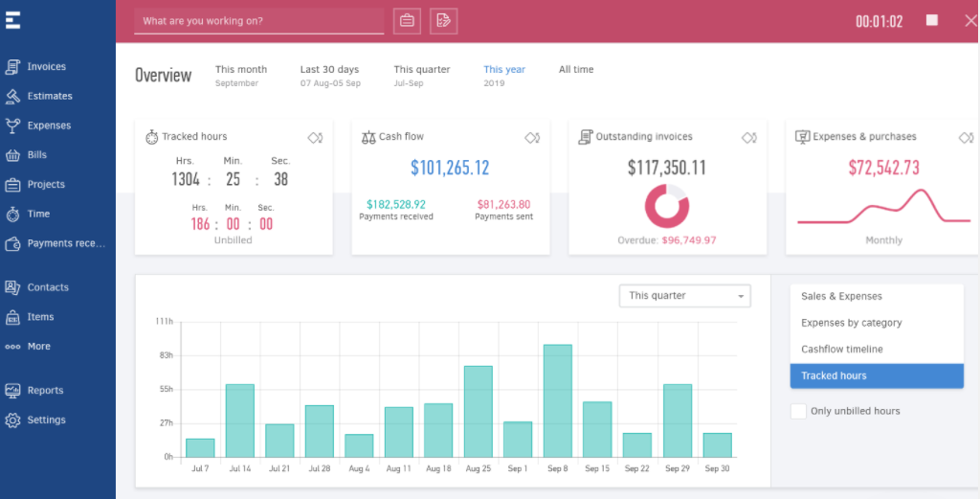Click the Settings label in sidebar
The height and width of the screenshot is (499, 980).
coord(46,420)
